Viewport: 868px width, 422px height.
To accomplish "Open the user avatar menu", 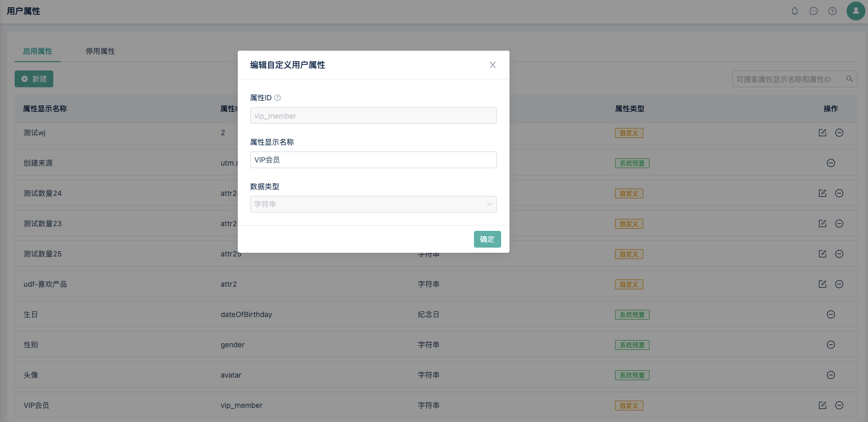I will 855,11.
